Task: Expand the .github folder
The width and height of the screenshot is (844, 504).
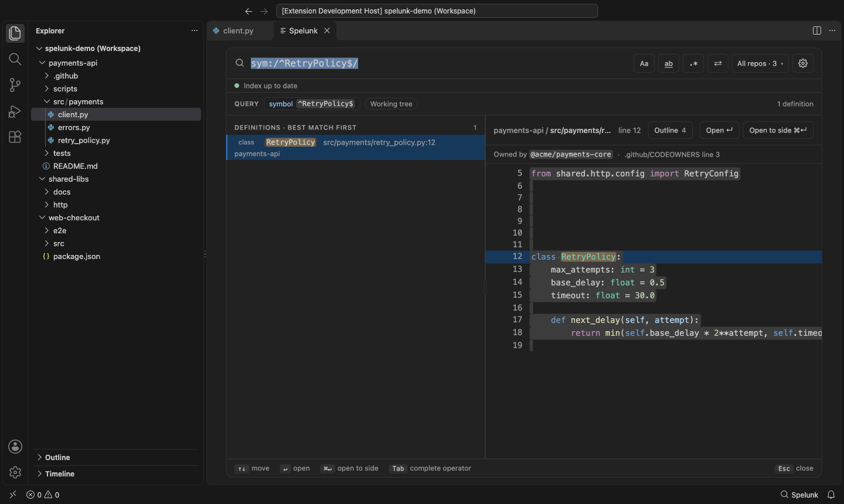Action: 116,76
